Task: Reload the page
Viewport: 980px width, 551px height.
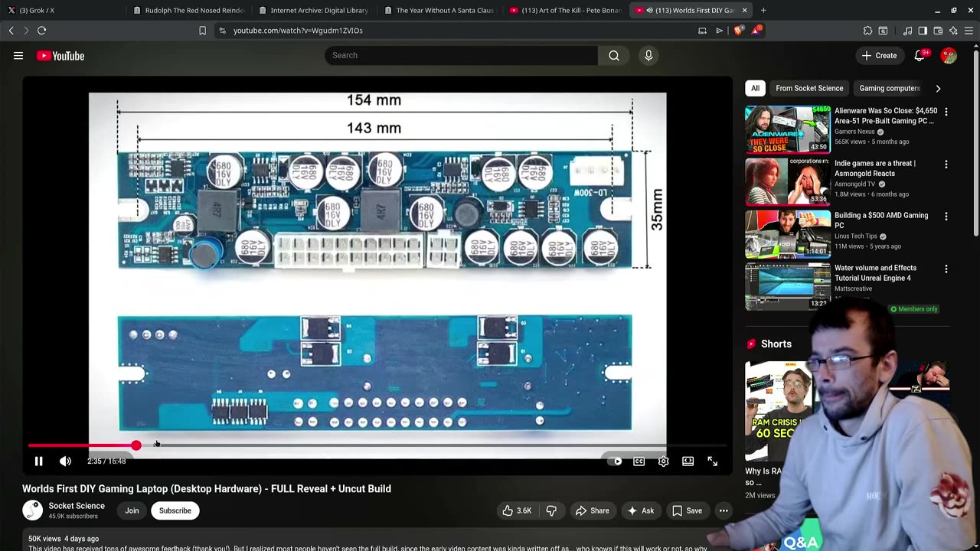Action: [x=42, y=31]
